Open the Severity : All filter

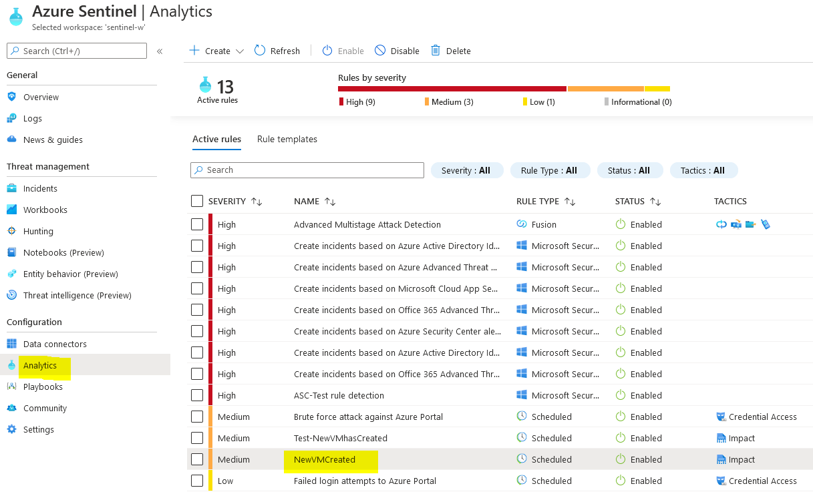(466, 170)
